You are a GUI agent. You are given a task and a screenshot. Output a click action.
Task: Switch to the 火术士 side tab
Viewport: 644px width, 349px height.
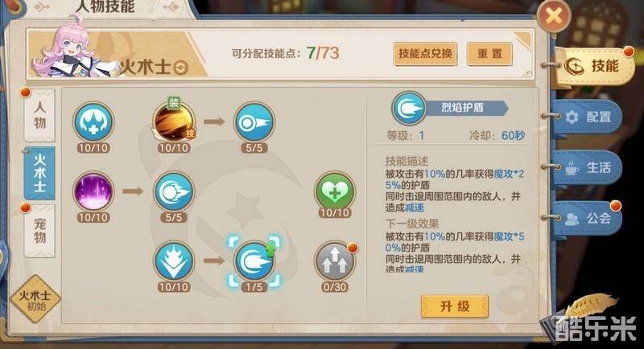coord(39,173)
